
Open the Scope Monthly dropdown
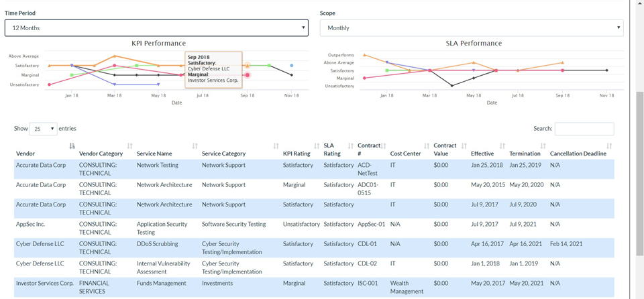[472, 28]
